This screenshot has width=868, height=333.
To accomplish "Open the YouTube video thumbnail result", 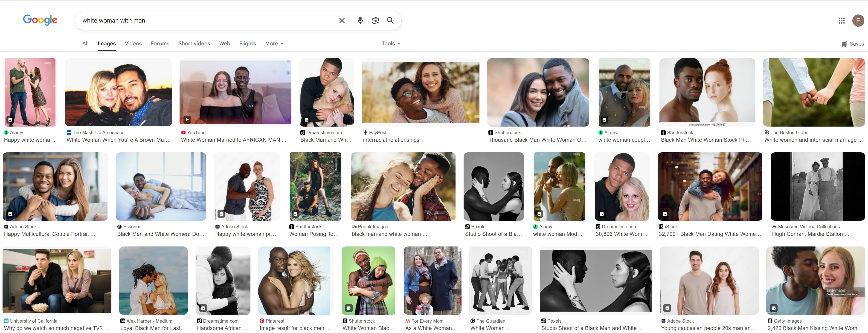I will pyautogui.click(x=235, y=92).
